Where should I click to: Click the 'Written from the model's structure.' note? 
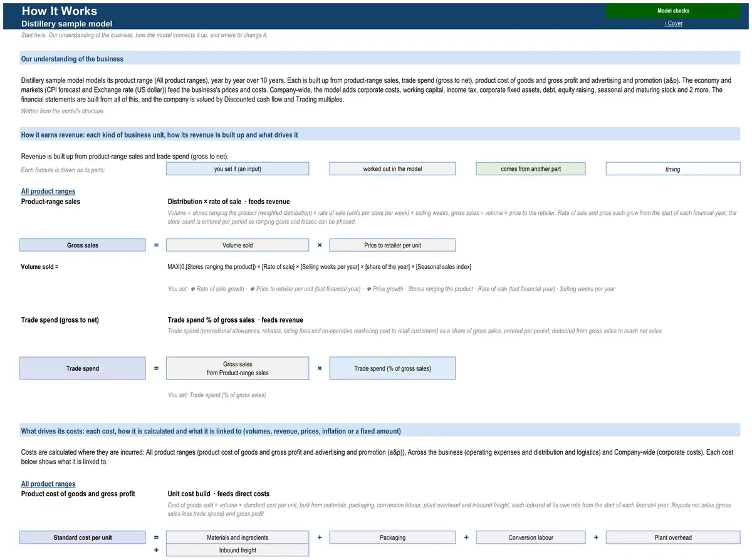coord(63,111)
